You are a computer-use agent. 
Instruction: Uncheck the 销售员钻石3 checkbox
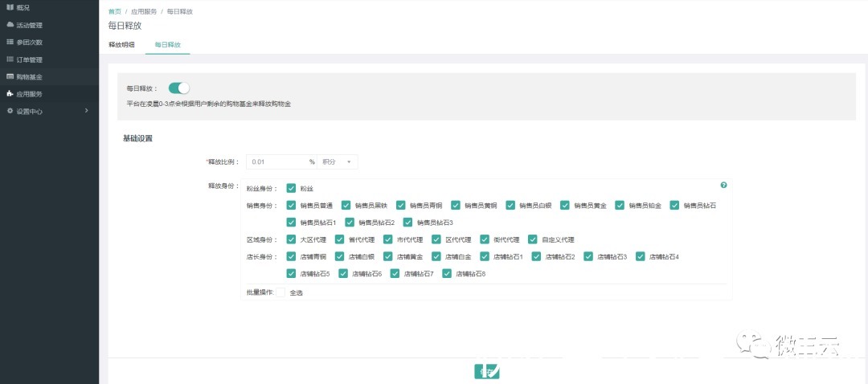408,223
